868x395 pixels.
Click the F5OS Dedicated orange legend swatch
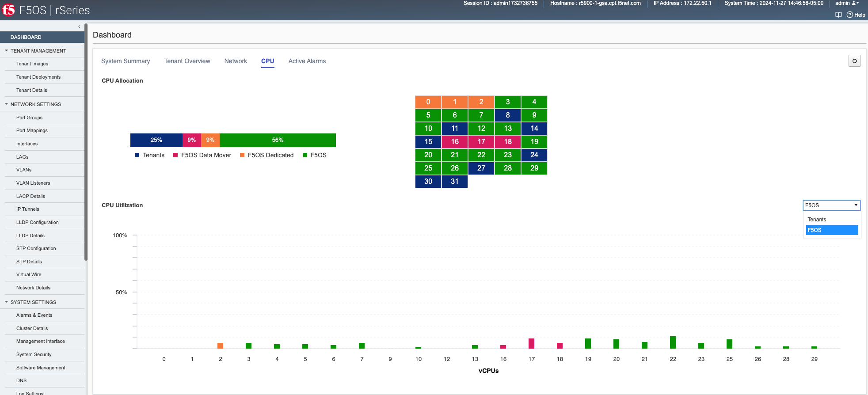click(242, 155)
